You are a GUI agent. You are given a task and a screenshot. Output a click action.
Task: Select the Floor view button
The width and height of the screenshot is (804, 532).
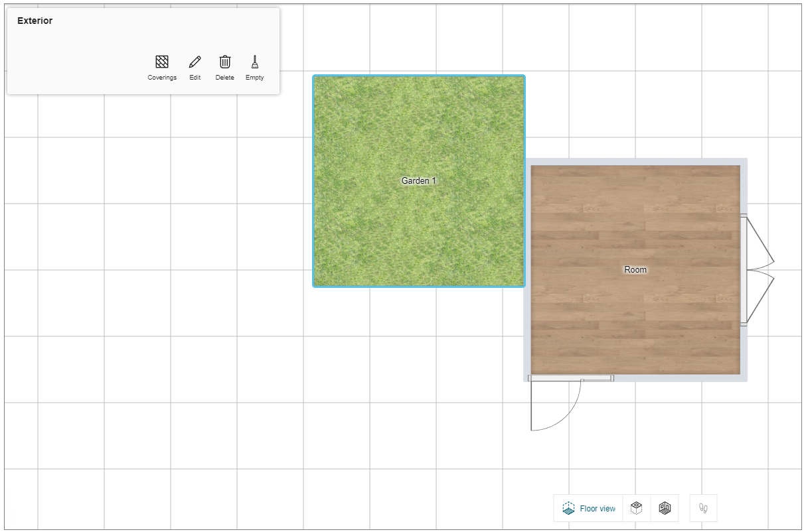588,508
